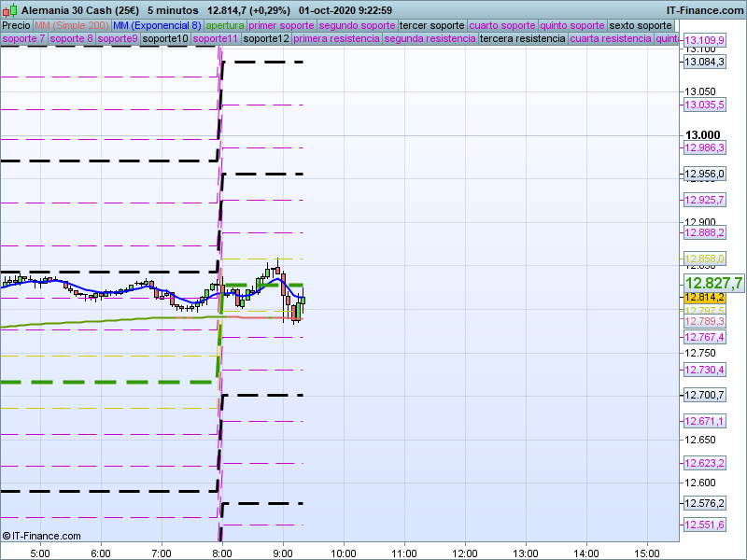Click the 12.750 axis value
The width and height of the screenshot is (747, 560).
[699, 353]
